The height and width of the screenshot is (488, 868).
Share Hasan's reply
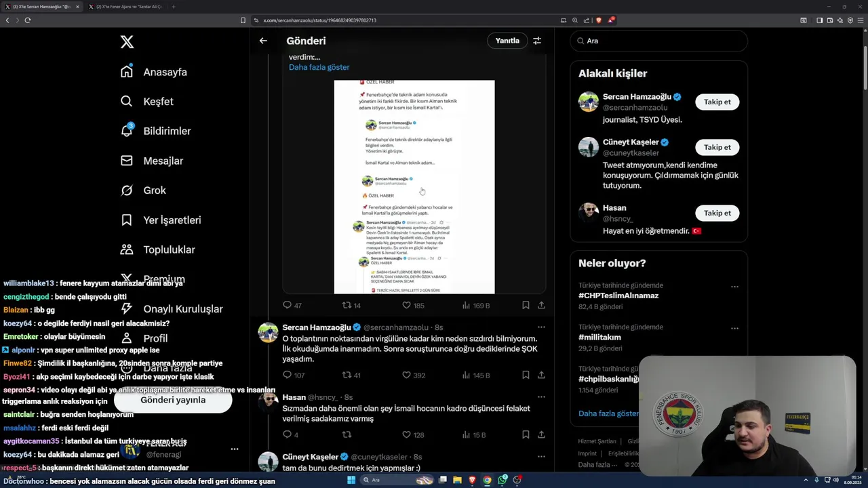tap(541, 434)
